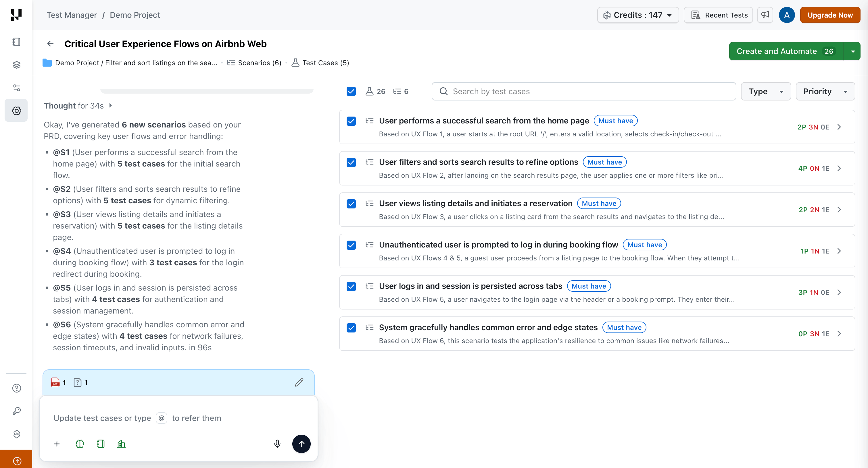This screenshot has width=868, height=468.
Task: Click the pencil edit icon on the attachment bar
Action: [x=299, y=382]
